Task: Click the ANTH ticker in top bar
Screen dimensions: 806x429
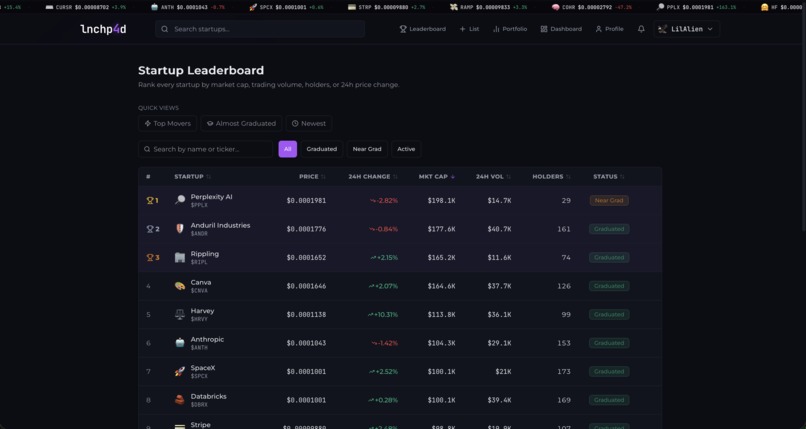Action: click(x=188, y=7)
